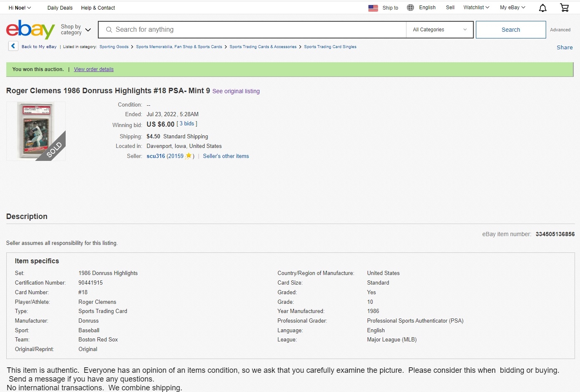Screen dimensions: 580x392
Task: Click the $4.50 shipping cost
Action: click(x=153, y=136)
